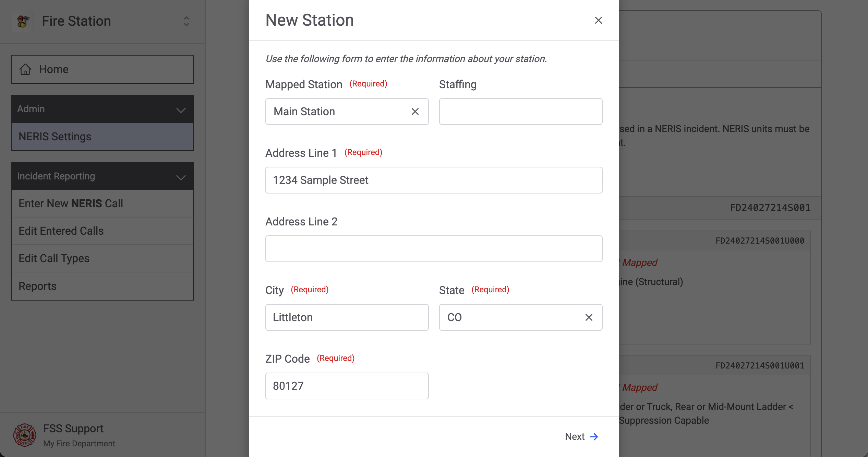
Task: Collapse the Incident Reporting section chevron
Action: (181, 177)
